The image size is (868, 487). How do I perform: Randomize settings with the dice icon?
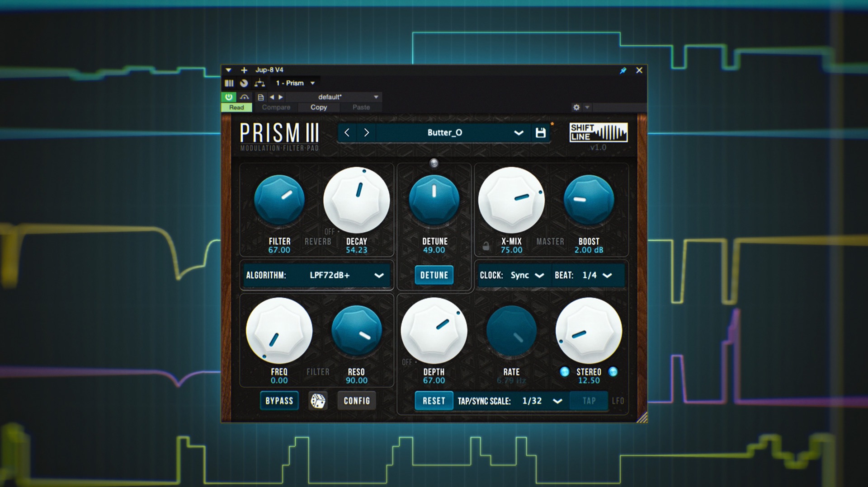click(319, 401)
